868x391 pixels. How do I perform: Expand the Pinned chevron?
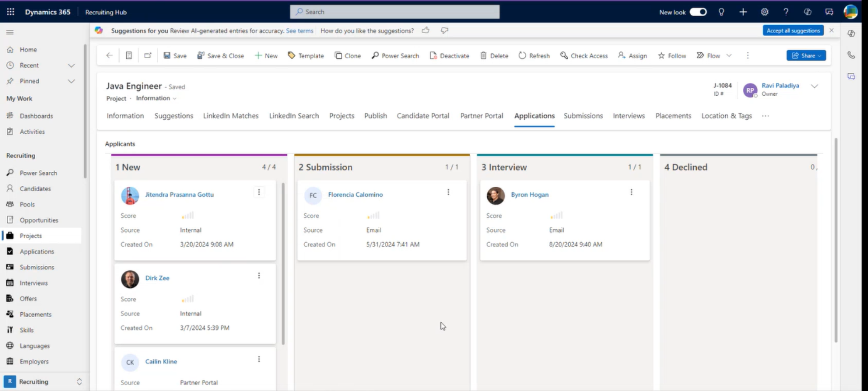pyautogui.click(x=71, y=81)
